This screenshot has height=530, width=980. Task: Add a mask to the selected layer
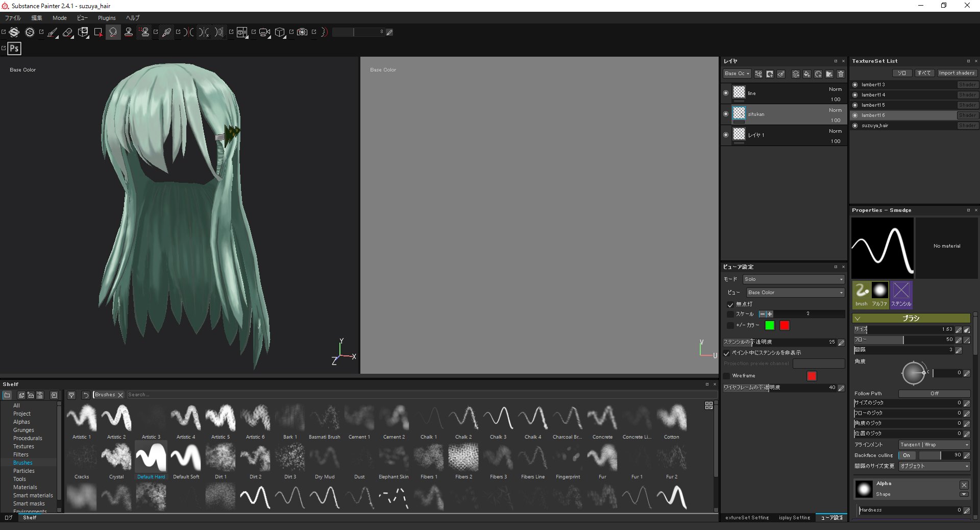770,74
